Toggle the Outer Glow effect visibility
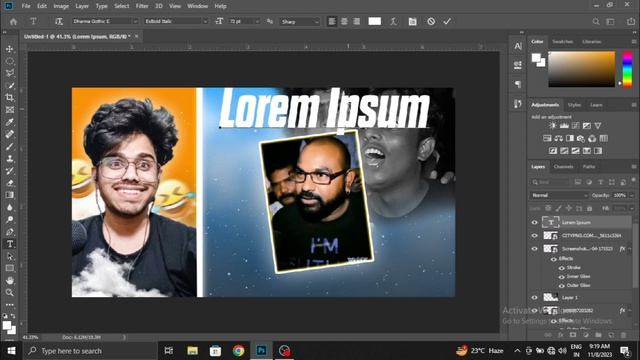The width and height of the screenshot is (640, 360). click(562, 286)
